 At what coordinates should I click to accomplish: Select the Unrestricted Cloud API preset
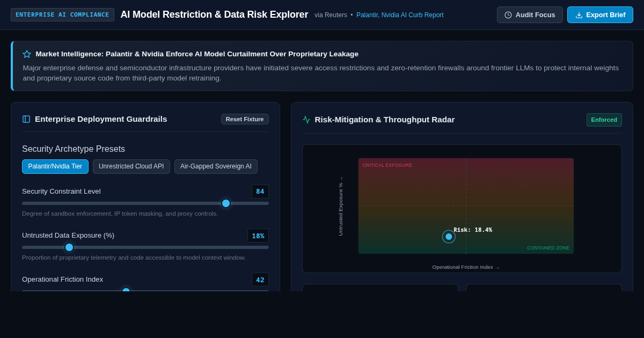click(131, 166)
